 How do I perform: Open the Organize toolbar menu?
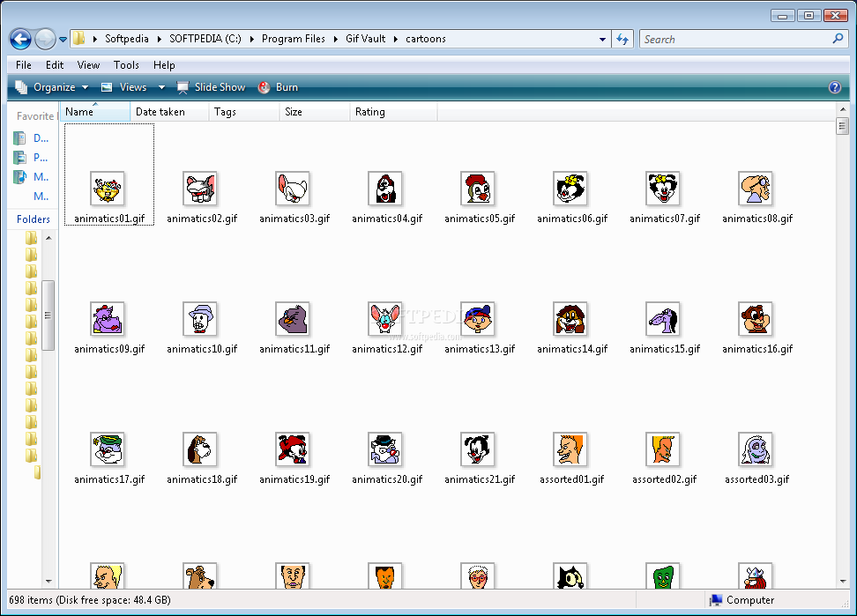pos(52,87)
